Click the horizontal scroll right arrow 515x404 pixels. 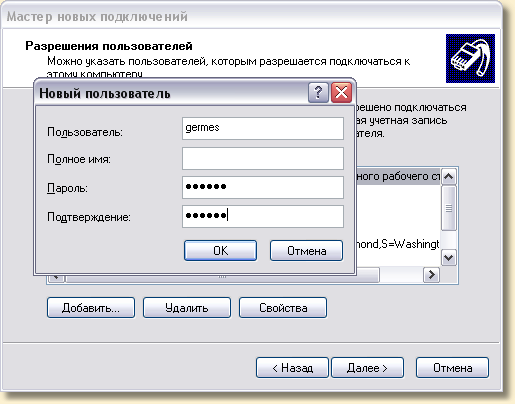click(431, 275)
